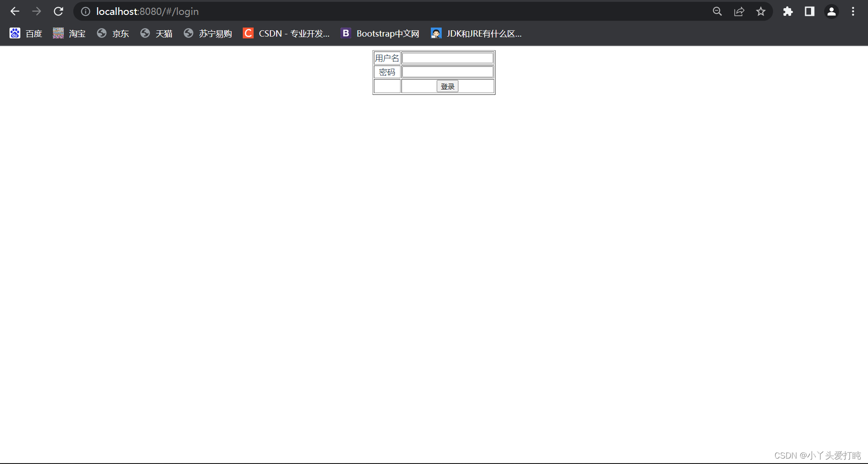
Task: Open the zoom magnifier icon in address bar
Action: (x=717, y=11)
